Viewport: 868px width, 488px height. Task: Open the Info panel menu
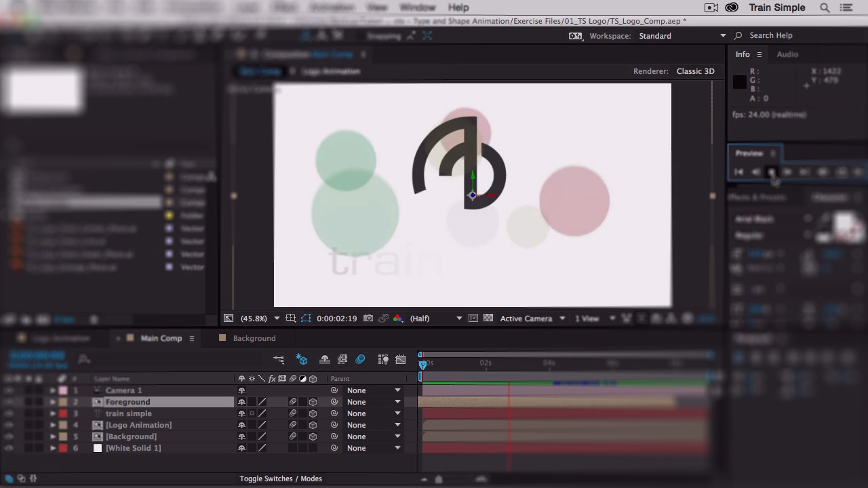coord(759,54)
